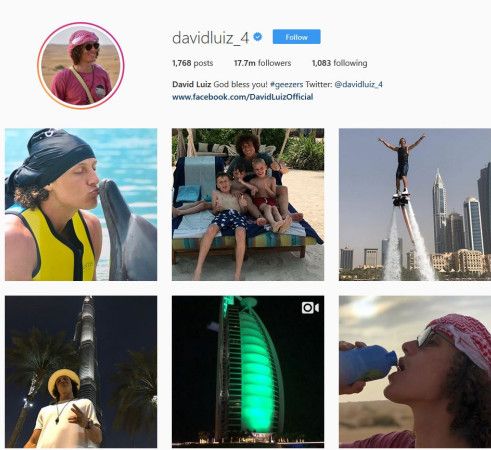
Task: Open the profile picture story ring
Action: pyautogui.click(x=81, y=65)
